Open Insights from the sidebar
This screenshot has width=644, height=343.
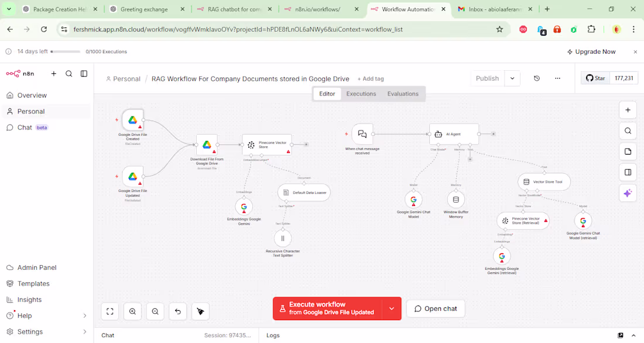click(46, 300)
